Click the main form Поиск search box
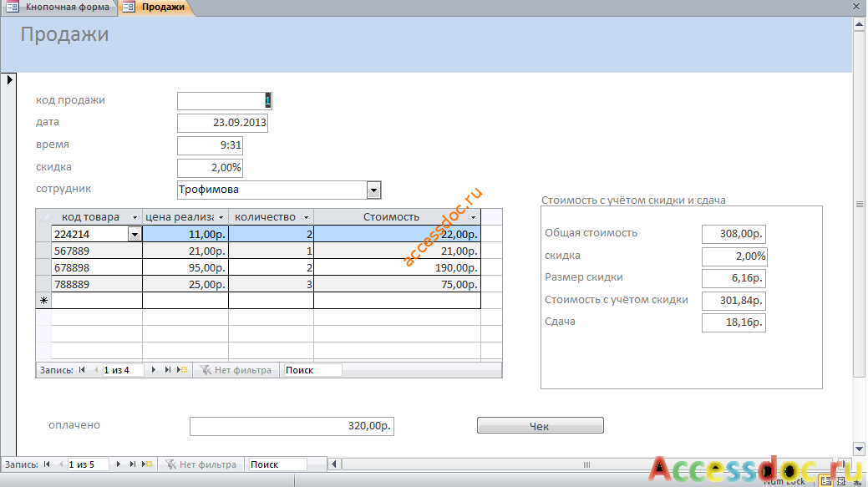 coord(278,464)
